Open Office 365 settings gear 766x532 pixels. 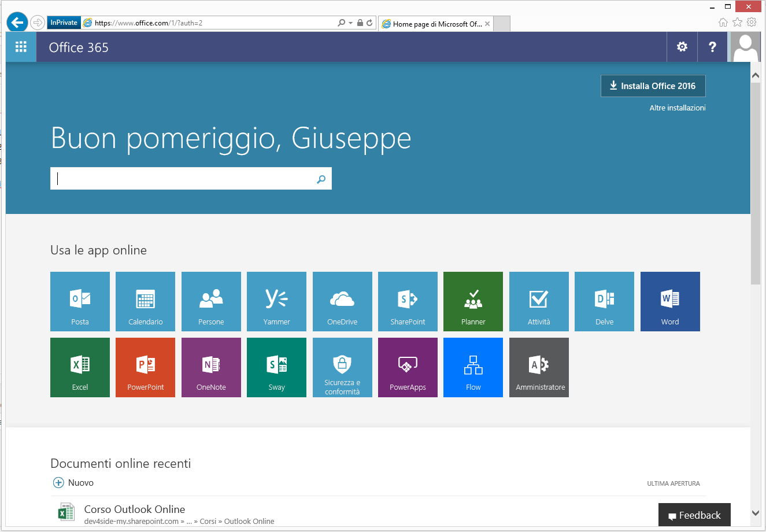point(682,47)
